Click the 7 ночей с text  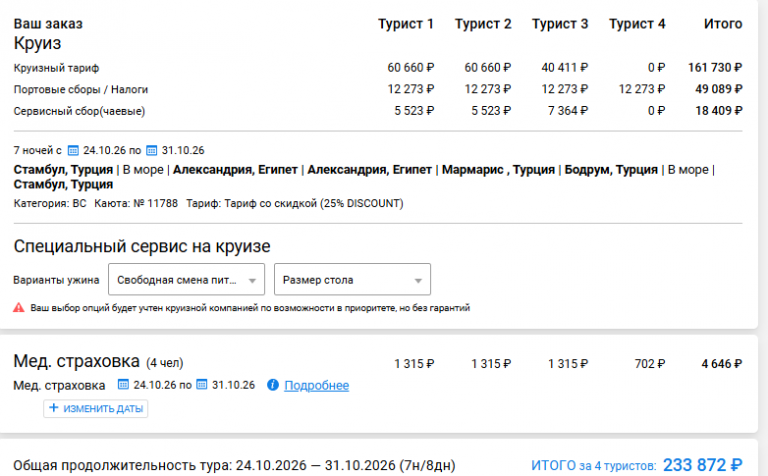pyautogui.click(x=38, y=150)
